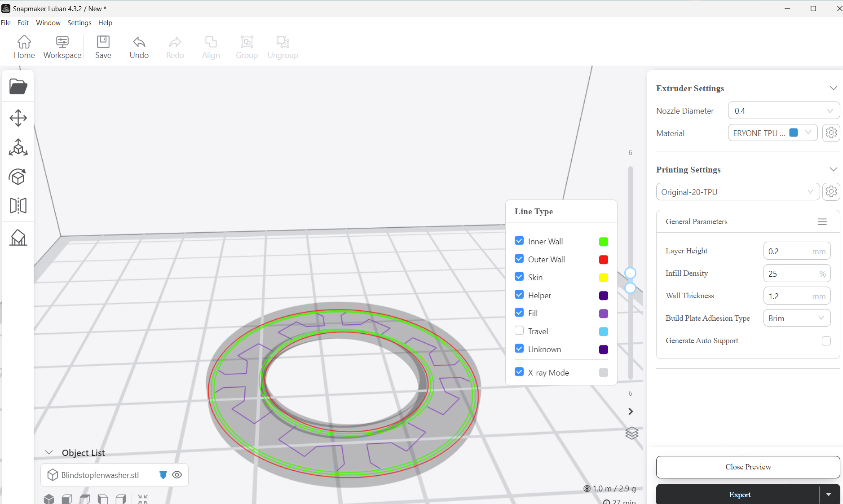The image size is (843, 504).
Task: Select the Scale tool in left sidebar
Action: 18,147
